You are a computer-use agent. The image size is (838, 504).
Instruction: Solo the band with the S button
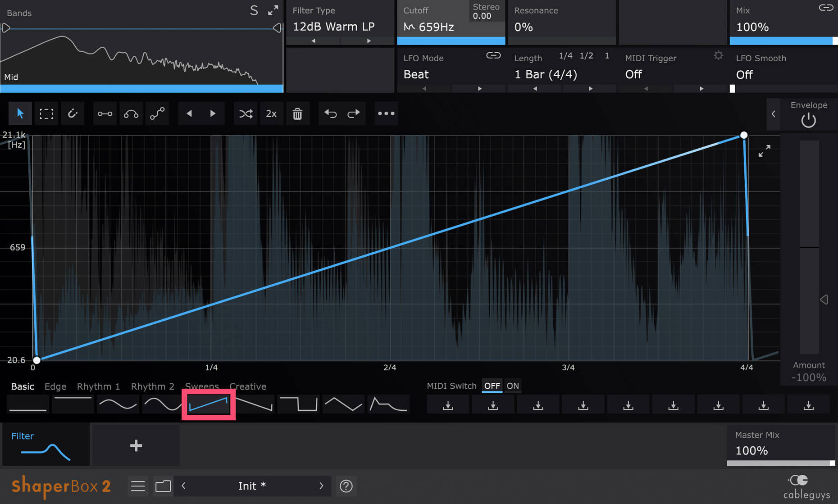254,10
